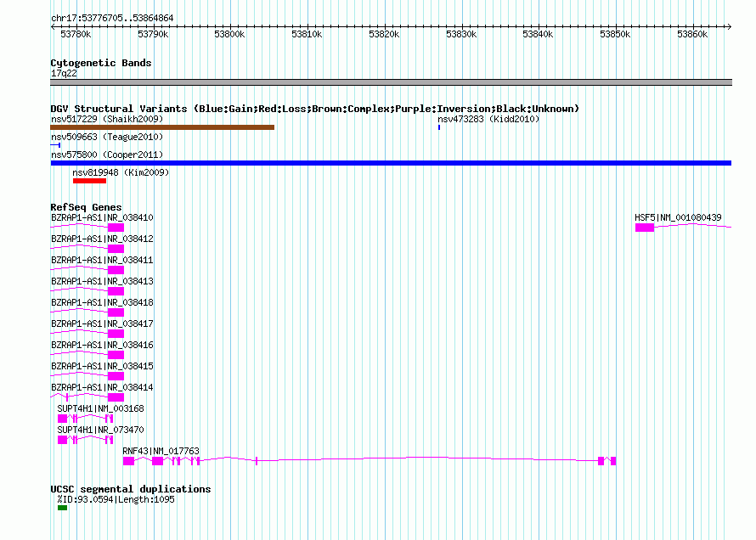Click the chr17:53776705..53864864 coordinate label
The height and width of the screenshot is (540, 756).
[x=112, y=19]
